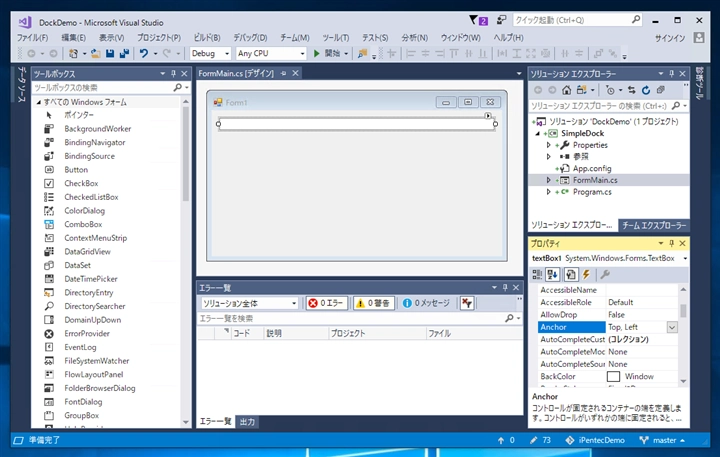Switch Properties to alphabetical sort

pos(552,275)
